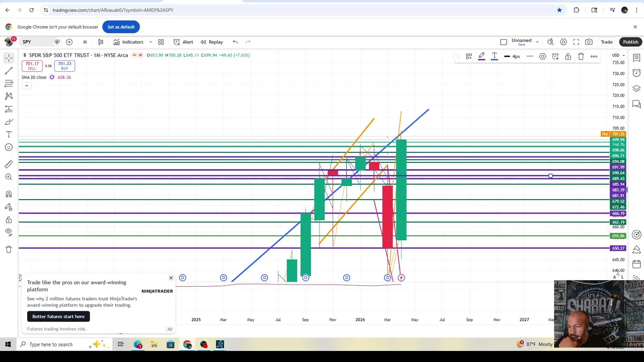Viewport: 644px width, 362px height.
Task: Enter fullscreen chart mode
Action: 576,42
